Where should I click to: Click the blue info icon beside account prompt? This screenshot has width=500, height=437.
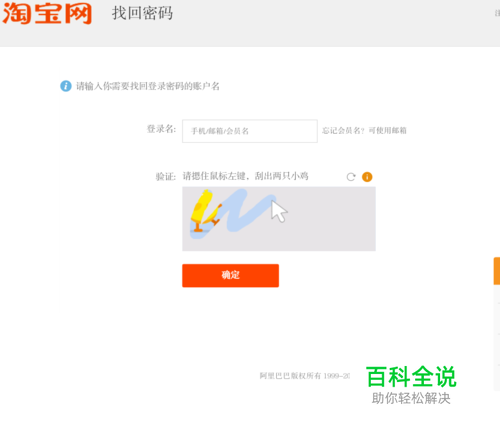tap(66, 86)
